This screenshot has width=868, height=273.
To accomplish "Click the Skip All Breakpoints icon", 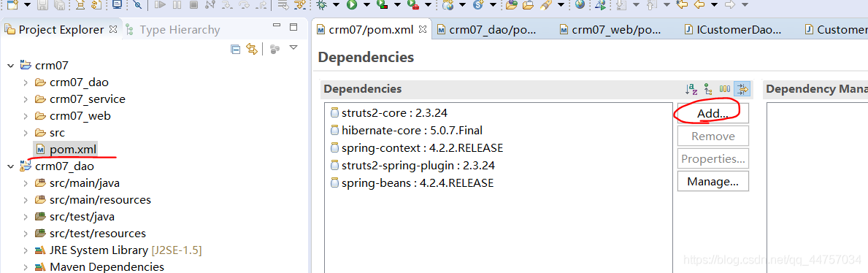I will (137, 5).
